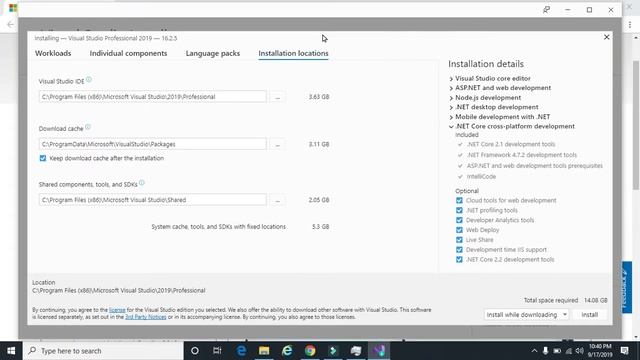Open Windows Start menu

(11, 351)
